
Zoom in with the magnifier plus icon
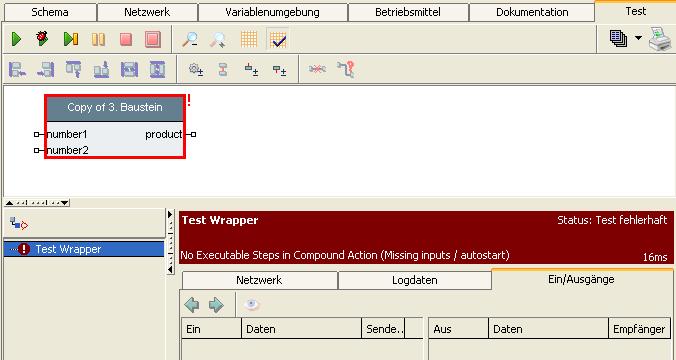218,39
